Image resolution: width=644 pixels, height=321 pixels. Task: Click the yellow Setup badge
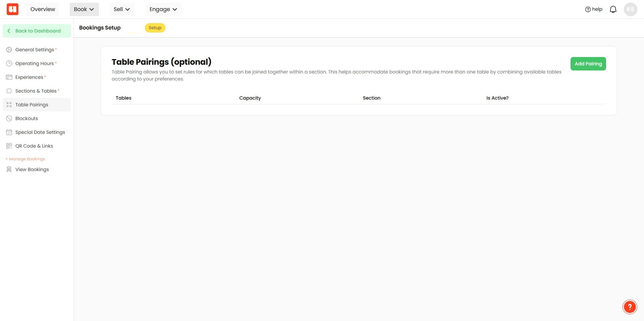coord(155,28)
